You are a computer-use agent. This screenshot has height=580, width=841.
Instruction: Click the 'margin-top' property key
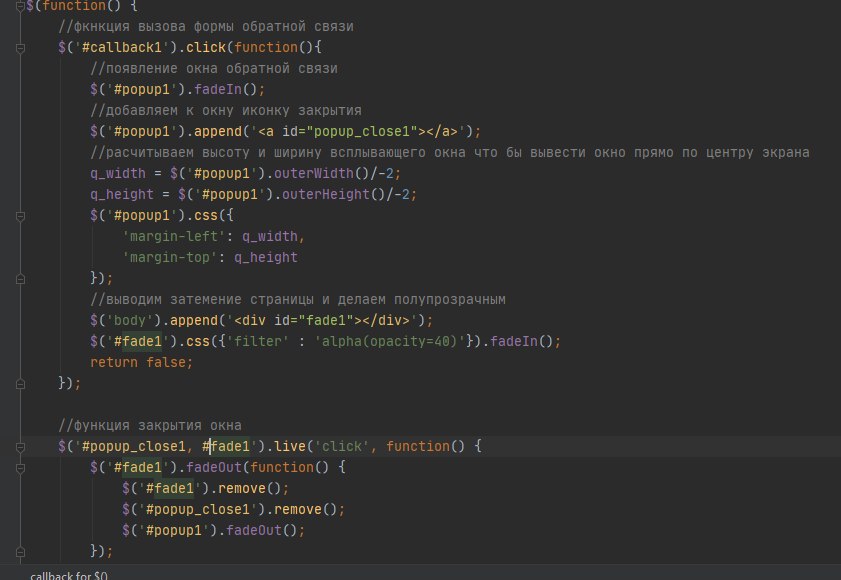[170, 257]
